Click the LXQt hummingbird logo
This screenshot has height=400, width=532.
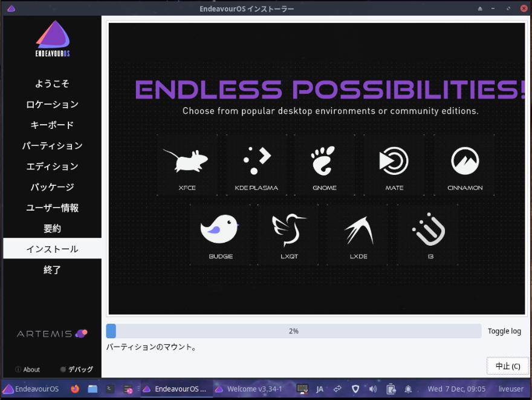click(x=288, y=229)
